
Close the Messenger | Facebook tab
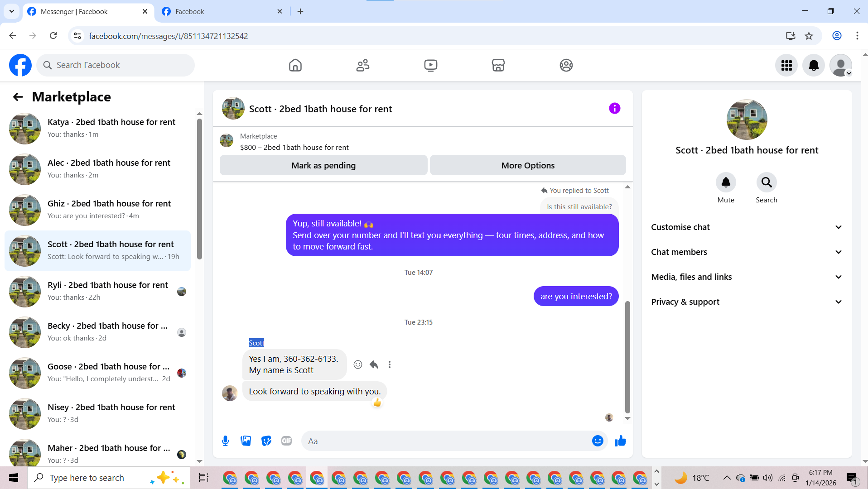point(145,11)
